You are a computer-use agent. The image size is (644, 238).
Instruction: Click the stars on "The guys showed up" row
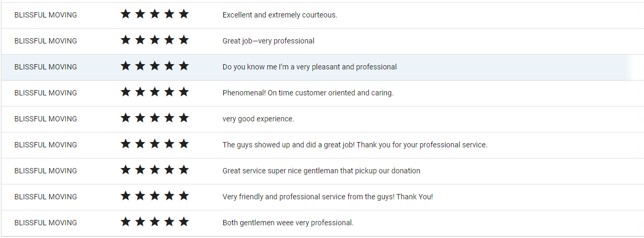(x=155, y=144)
